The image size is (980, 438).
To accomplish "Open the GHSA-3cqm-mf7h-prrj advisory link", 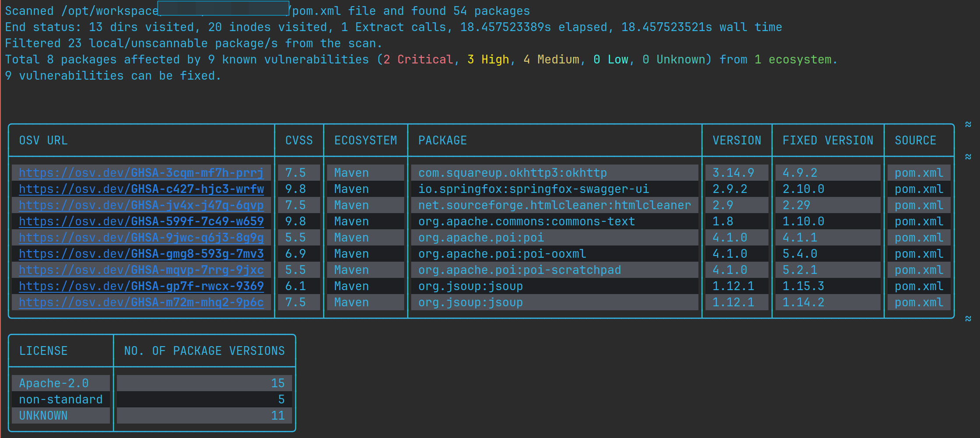I will pyautogui.click(x=141, y=173).
